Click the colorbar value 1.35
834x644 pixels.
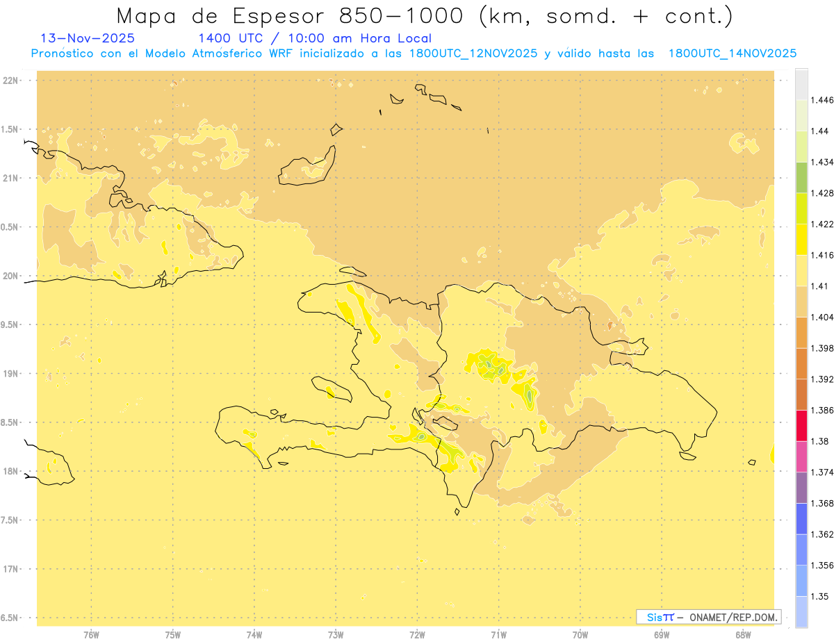coord(820,596)
